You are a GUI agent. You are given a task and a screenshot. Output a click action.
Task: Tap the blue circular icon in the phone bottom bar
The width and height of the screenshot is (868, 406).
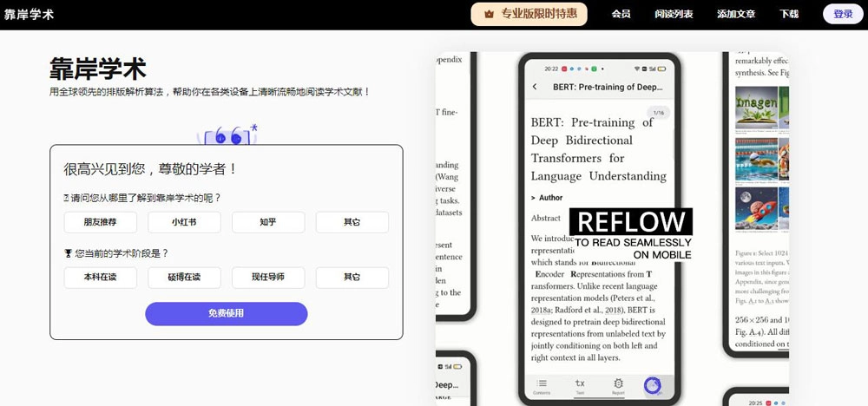(x=654, y=385)
